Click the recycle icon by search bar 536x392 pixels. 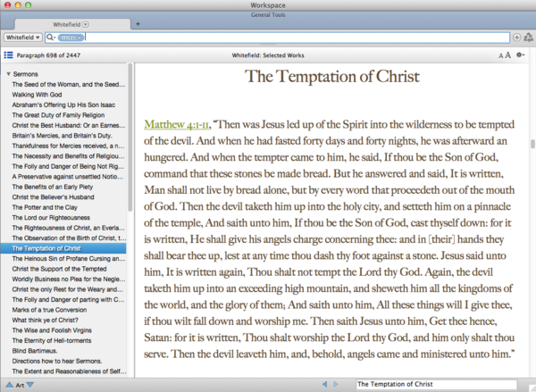tap(529, 38)
